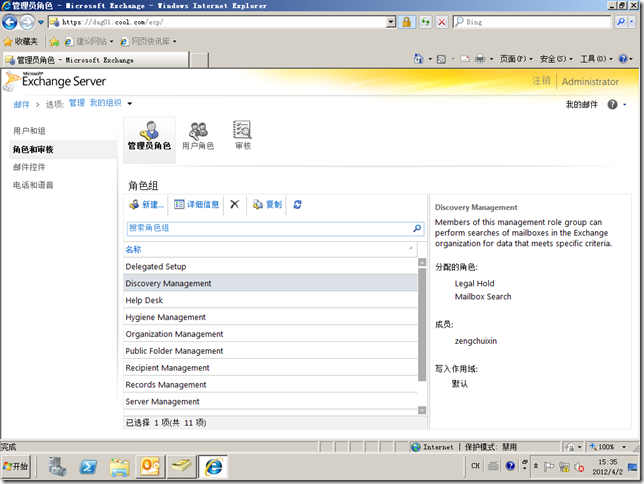Select 用户和组 in the left navigation
644x484 pixels.
click(29, 131)
